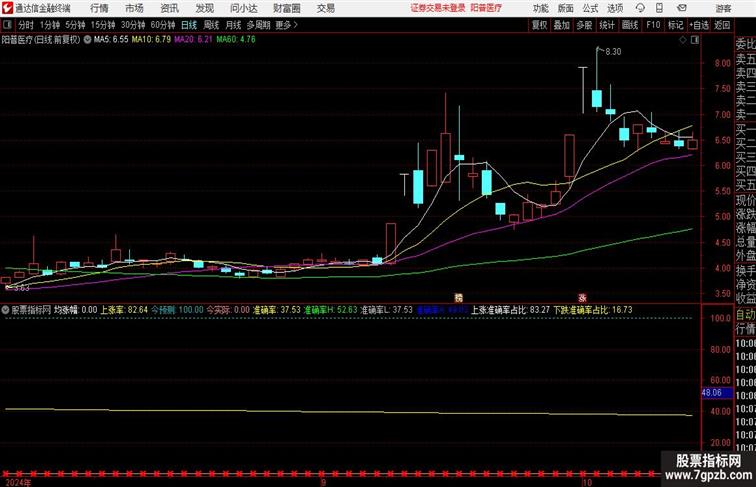Click the 2024年 label on time axis
Screen dimensions: 756x487
coord(18,482)
